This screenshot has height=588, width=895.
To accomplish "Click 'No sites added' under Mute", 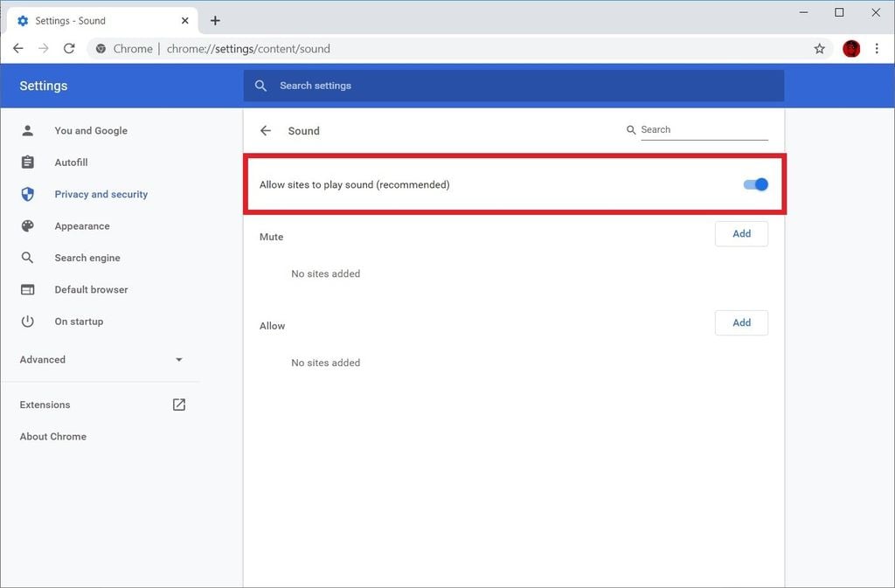I will point(325,273).
